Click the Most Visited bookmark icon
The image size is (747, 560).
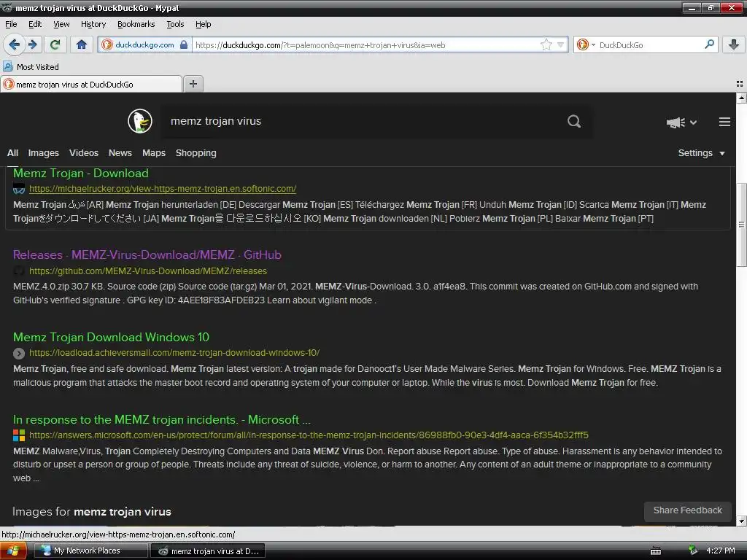coord(8,66)
